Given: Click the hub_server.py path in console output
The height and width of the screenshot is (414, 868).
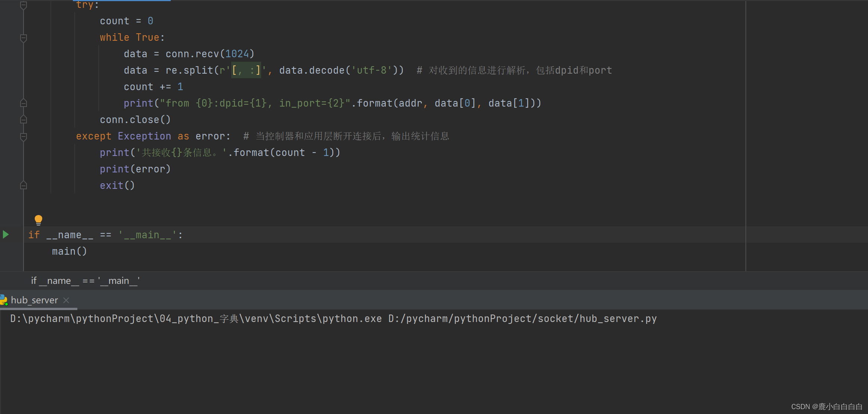Looking at the screenshot, I should (522, 319).
